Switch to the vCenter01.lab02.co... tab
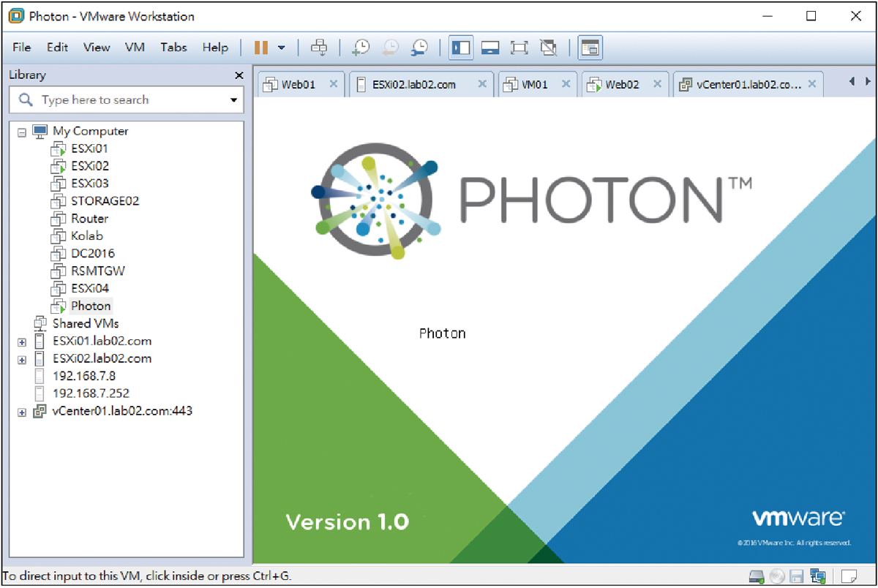The height and width of the screenshot is (588, 878). tap(748, 85)
